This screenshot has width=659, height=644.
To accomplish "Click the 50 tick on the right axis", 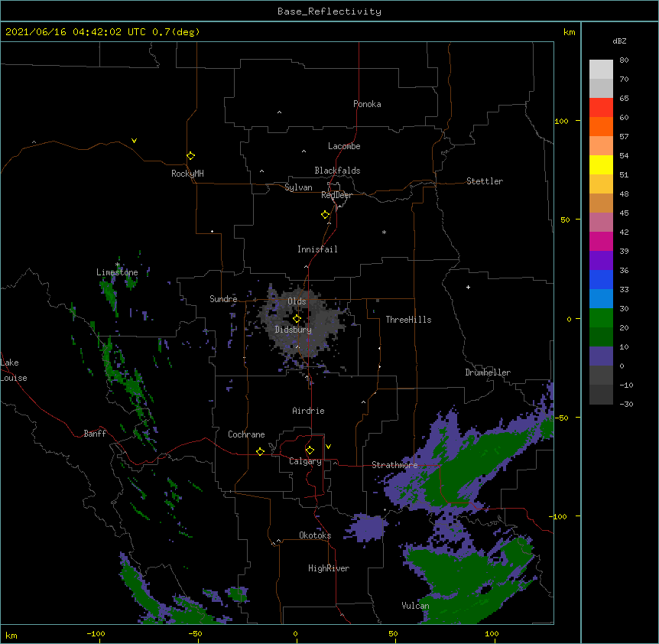I will point(565,220).
